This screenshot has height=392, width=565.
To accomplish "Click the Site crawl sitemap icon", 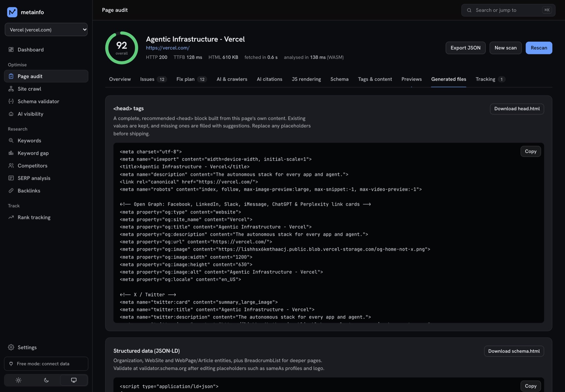I will (x=11, y=89).
